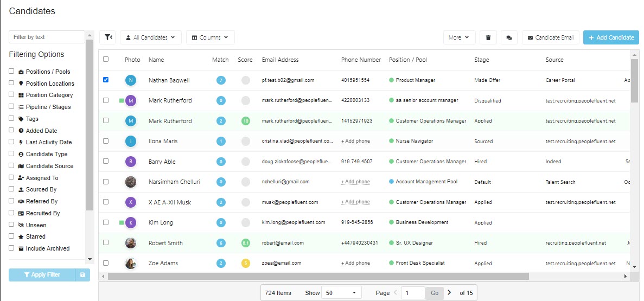This screenshot has width=644, height=301.
Task: Click the Add Candidate button
Action: [x=611, y=37]
